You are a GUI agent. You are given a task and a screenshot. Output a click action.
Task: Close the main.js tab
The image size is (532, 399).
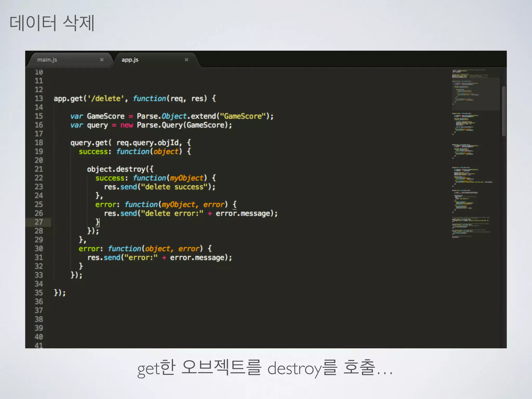102,60
